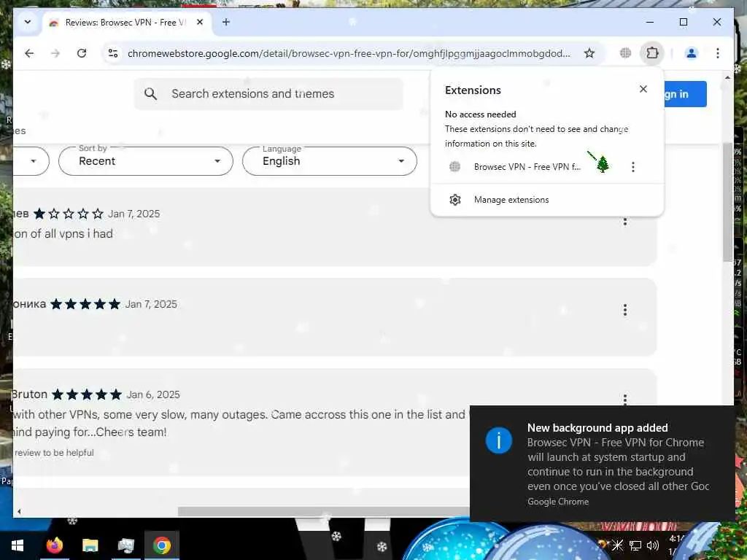Open the Language English dropdown
Image resolution: width=747 pixels, height=560 pixels.
(x=330, y=161)
